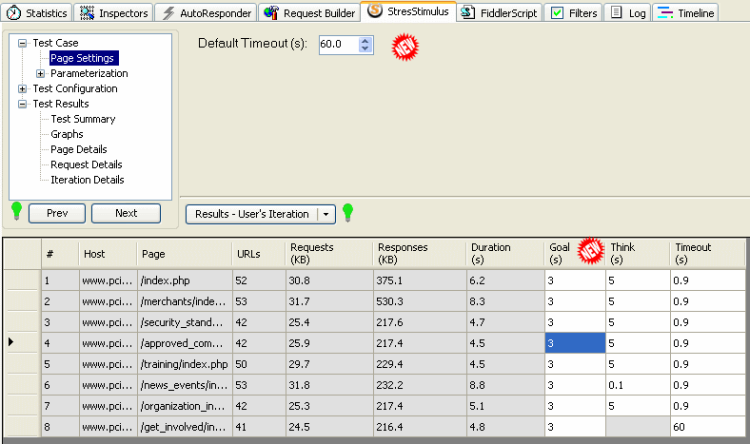Select the StresStimulus tab
The image size is (750, 444).
pyautogui.click(x=408, y=11)
